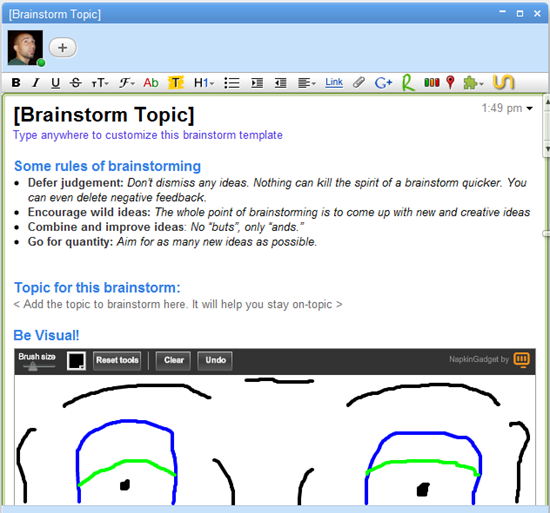Decrease indent of the text
Viewport: 550px width, 513px height.
point(280,83)
